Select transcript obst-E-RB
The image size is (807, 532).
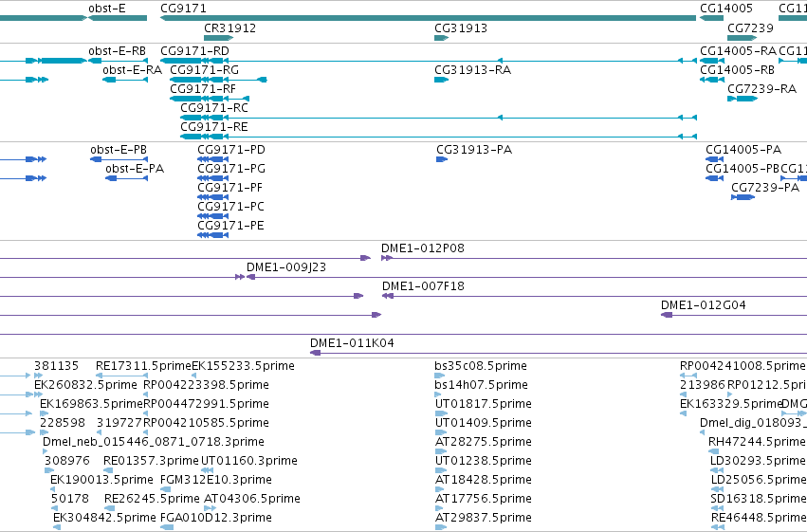(118, 61)
